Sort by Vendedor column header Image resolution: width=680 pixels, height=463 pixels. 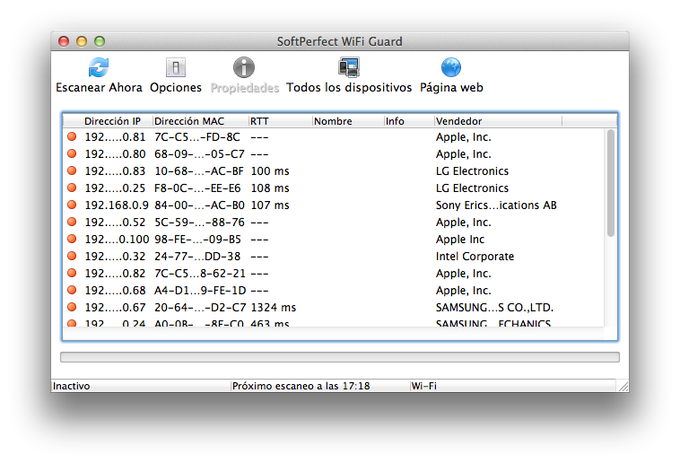click(x=458, y=121)
